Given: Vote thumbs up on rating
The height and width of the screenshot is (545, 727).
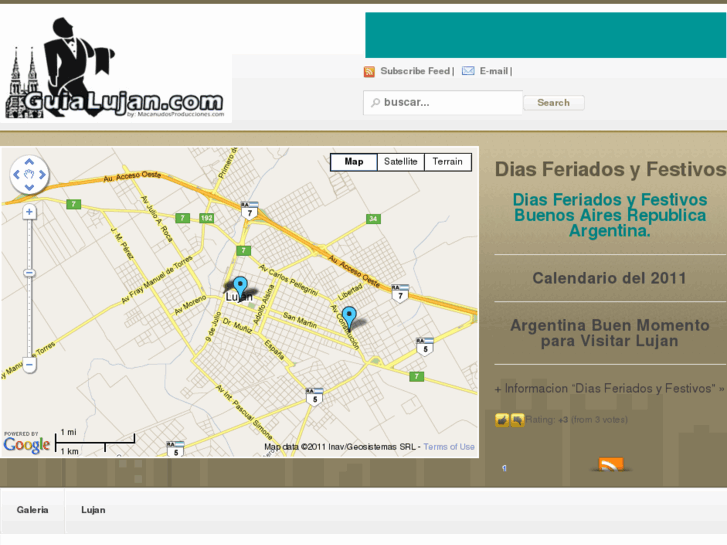Looking at the screenshot, I should pos(502,420).
